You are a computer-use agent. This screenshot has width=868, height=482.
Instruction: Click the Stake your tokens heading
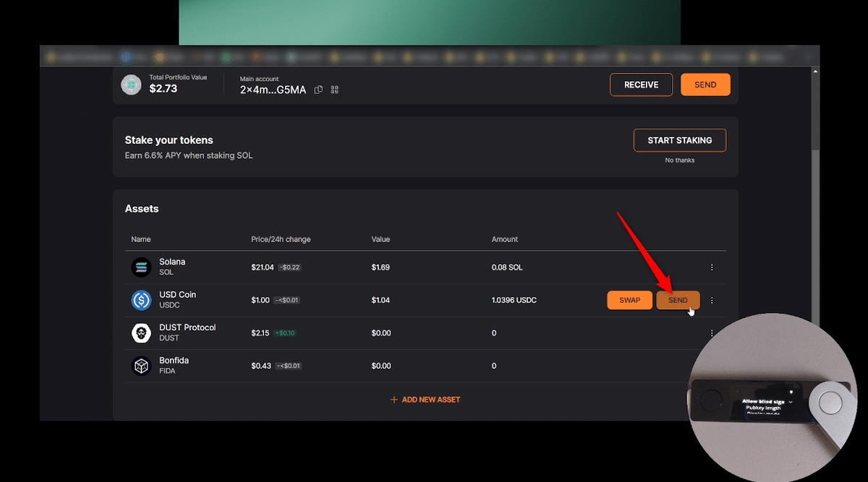pos(169,140)
